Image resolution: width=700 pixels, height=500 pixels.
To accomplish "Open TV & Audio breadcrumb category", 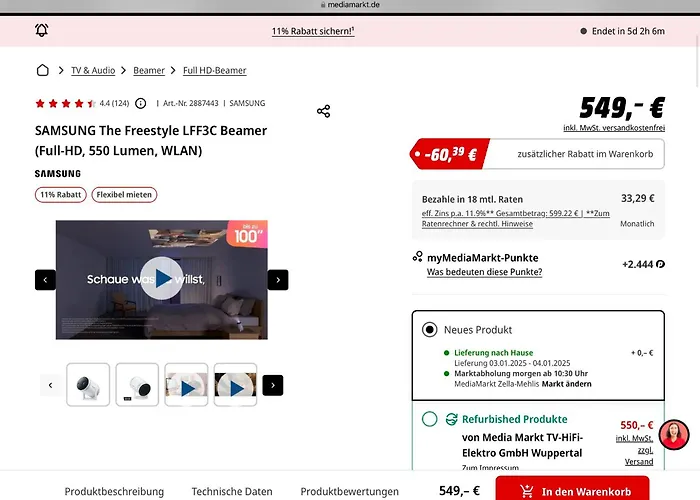I will pyautogui.click(x=92, y=71).
